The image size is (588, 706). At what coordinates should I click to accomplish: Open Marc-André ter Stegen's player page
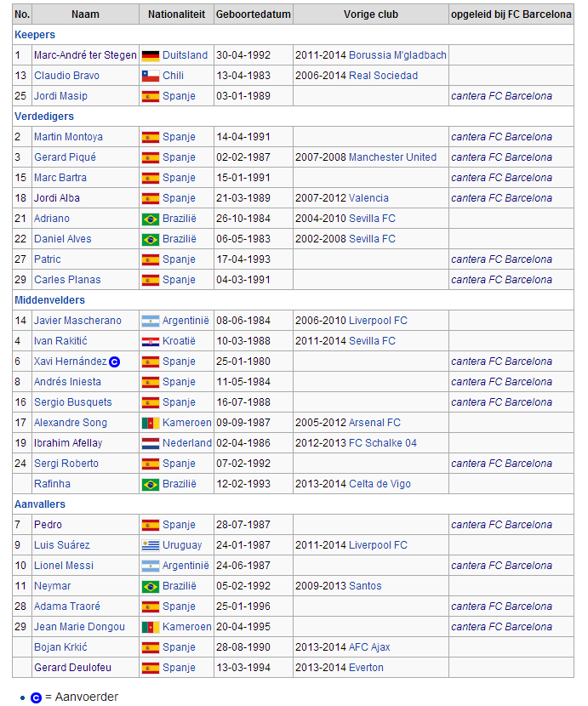(85, 55)
